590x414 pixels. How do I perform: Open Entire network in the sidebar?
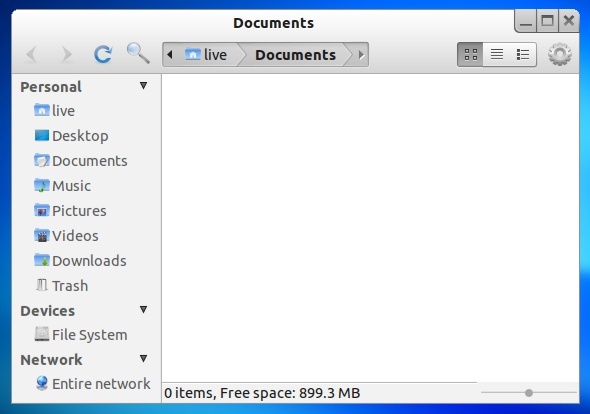click(x=93, y=384)
